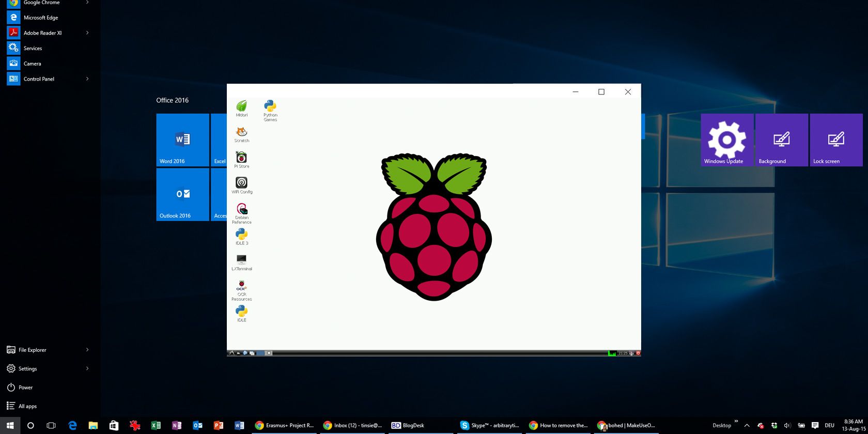Open the Scratch desktop icon
Viewport: 868px width, 434px height.
coord(241,134)
